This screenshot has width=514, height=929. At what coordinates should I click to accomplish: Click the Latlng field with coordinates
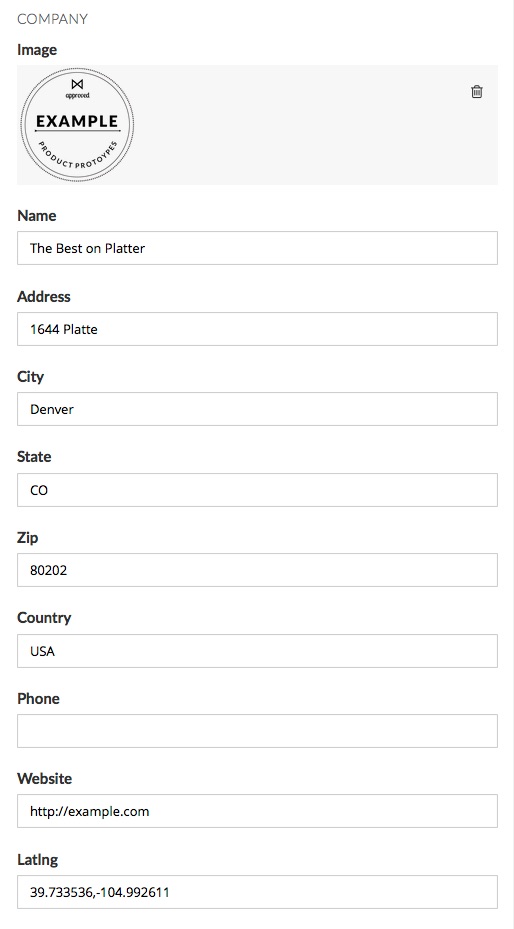pos(257,892)
